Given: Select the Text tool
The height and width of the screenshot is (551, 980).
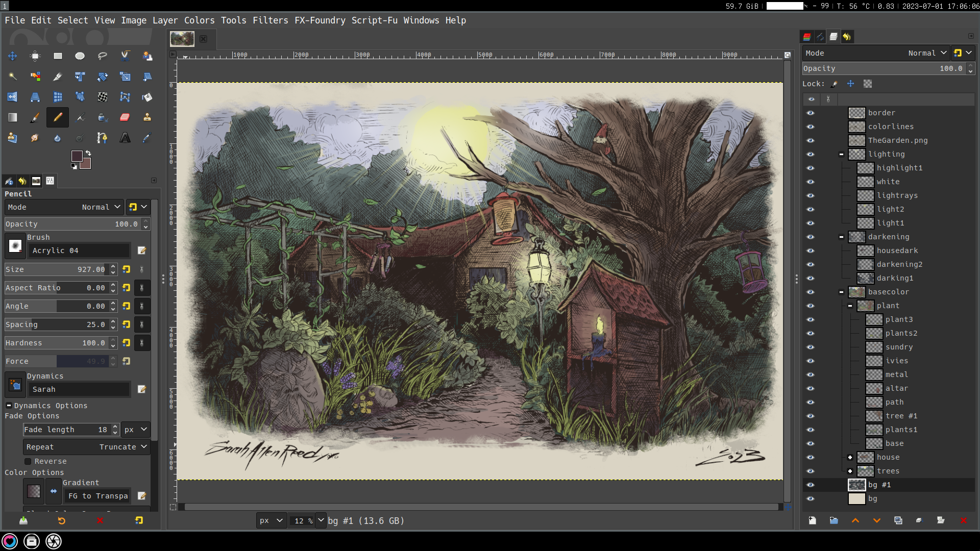Looking at the screenshot, I should tap(125, 138).
